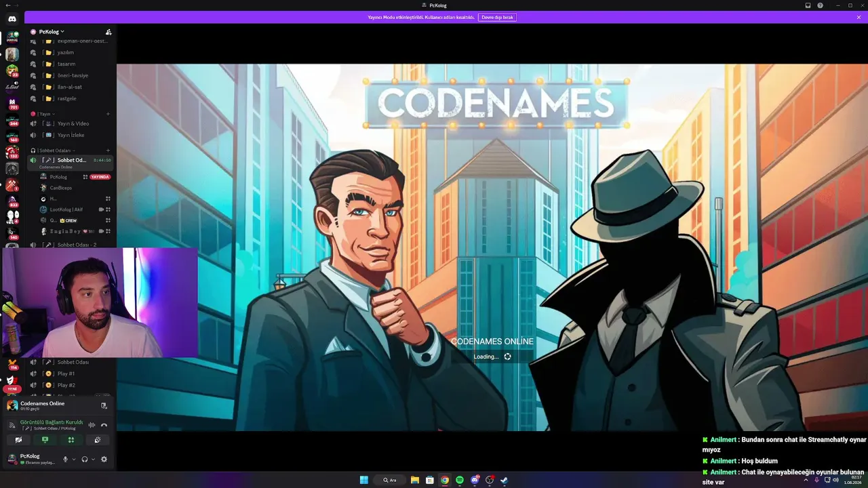Click Görüntülü Bağlantı Kuruldu status text

[x=52, y=422]
